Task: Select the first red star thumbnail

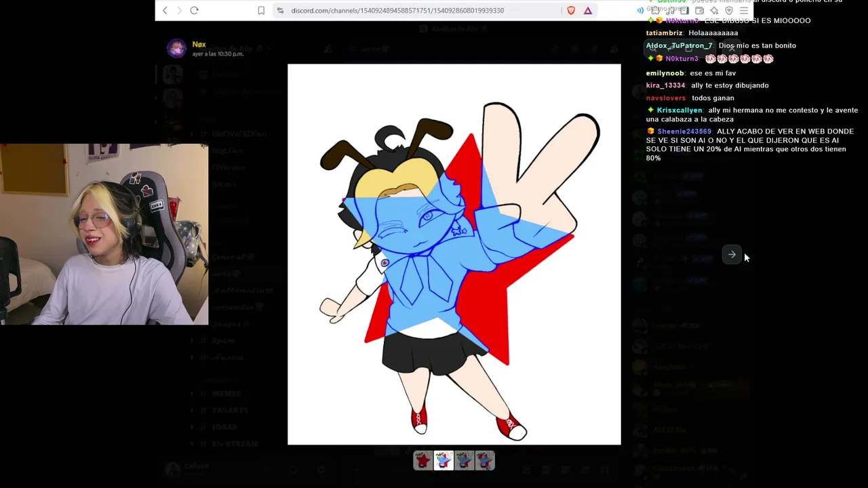Action: [x=422, y=461]
